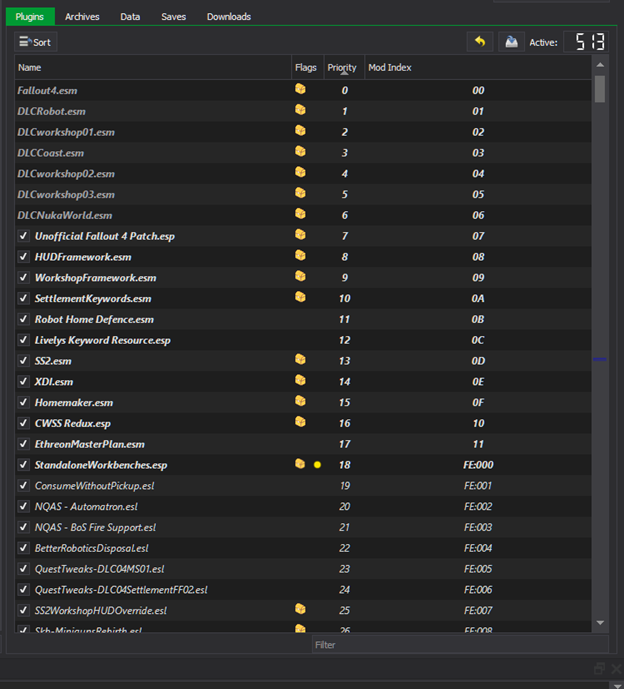
Task: Toggle CWSS Redux.esp checkbox
Action: (23, 423)
